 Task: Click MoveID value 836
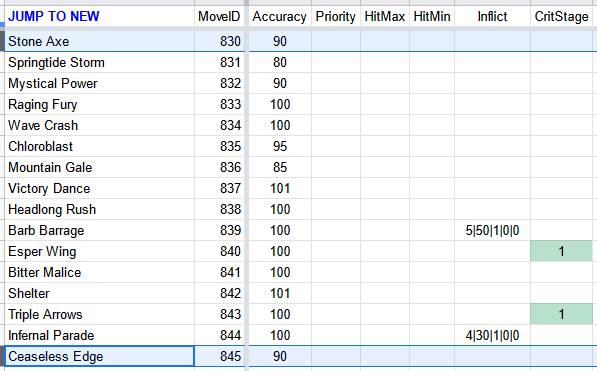pos(230,167)
